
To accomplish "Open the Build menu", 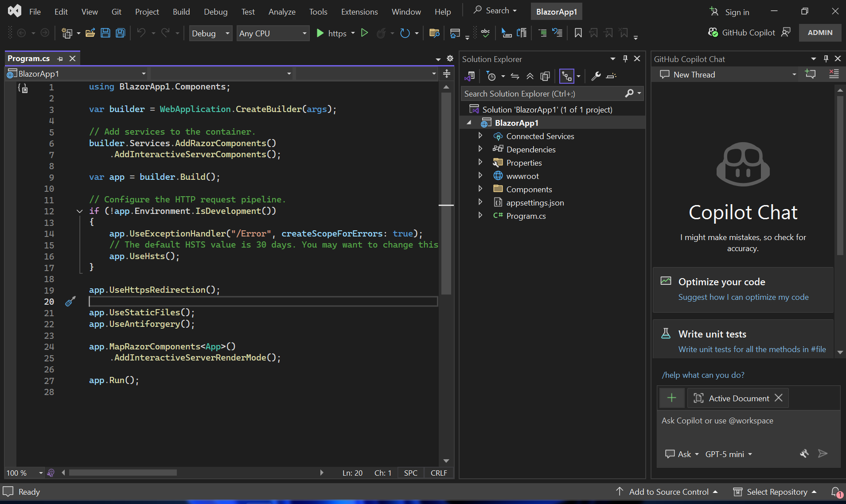I will (181, 12).
